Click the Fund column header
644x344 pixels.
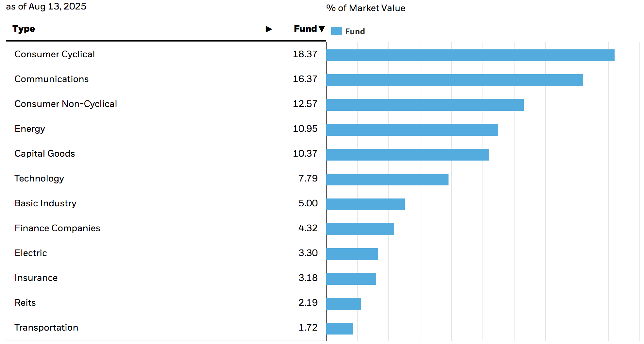tap(305, 29)
